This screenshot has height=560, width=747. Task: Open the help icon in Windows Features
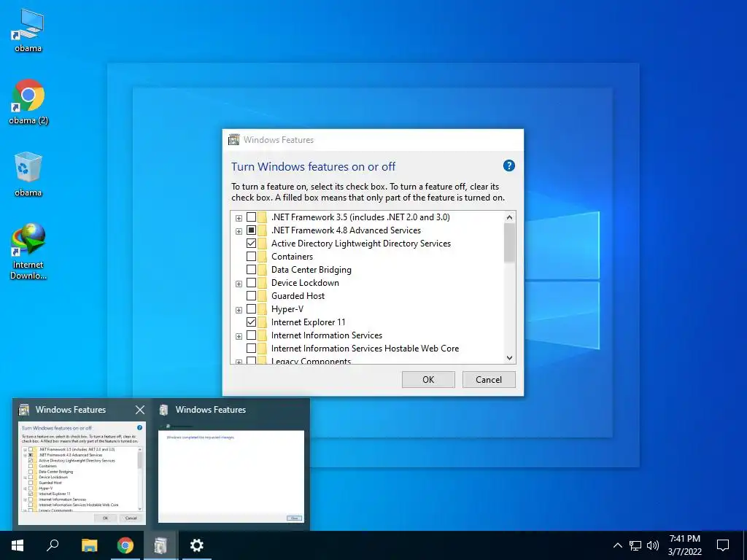508,166
